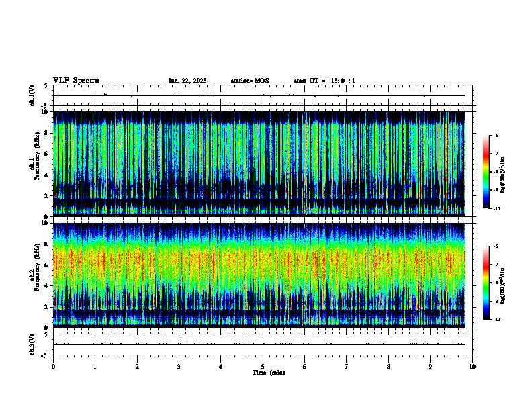Click the ch.1 voltage waveform trace

[259, 95]
